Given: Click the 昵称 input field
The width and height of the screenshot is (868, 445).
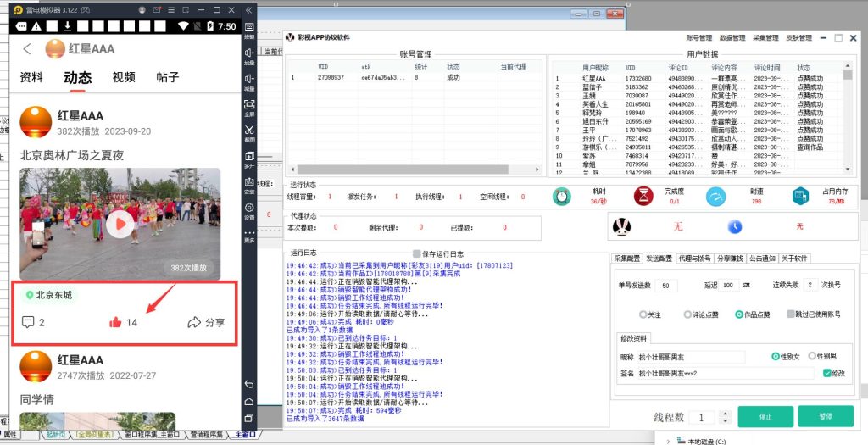Looking at the screenshot, I should (x=691, y=357).
